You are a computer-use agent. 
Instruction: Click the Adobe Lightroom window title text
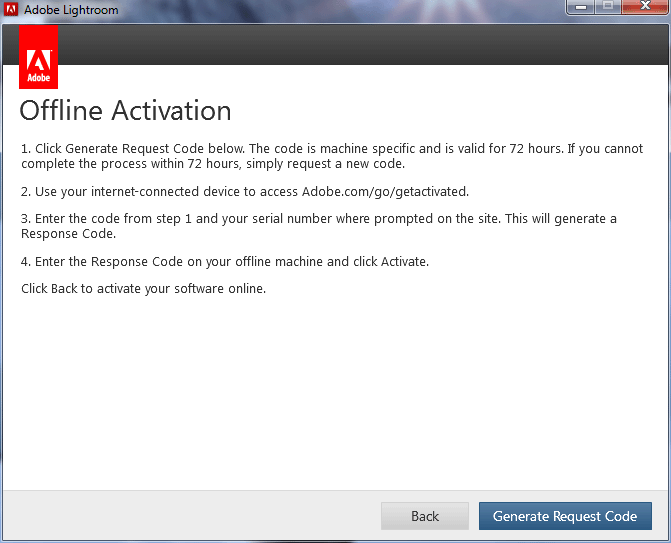[71, 9]
